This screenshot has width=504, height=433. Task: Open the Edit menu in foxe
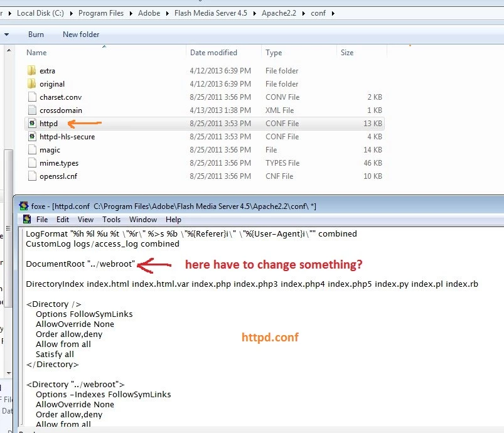point(63,220)
